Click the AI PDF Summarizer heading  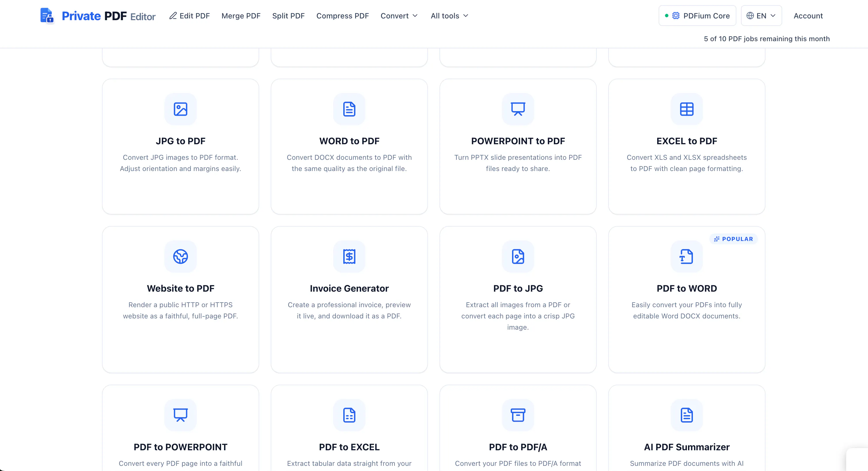point(687,447)
